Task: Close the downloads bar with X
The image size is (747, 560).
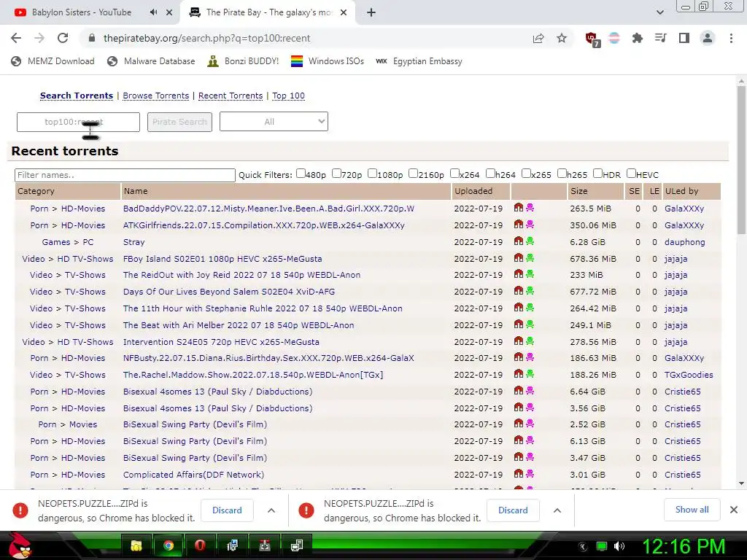Action: [x=734, y=510]
